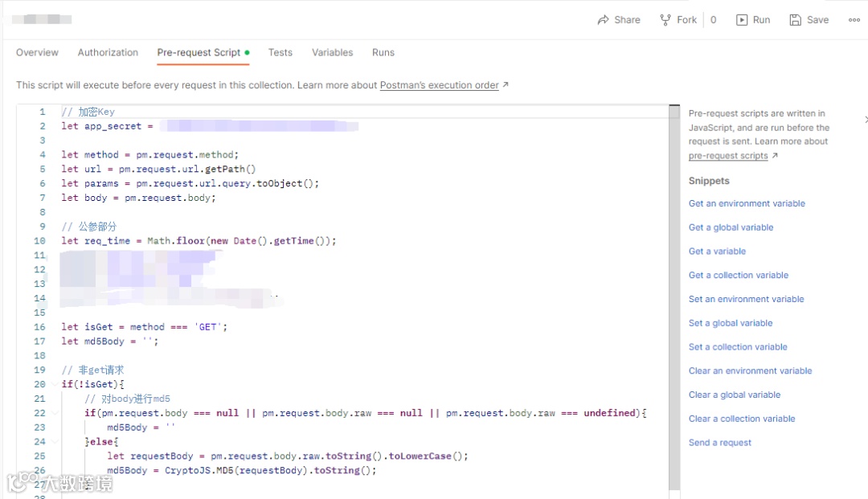Image resolution: width=868 pixels, height=499 pixels.
Task: Click code line 'let req_time = Math.floor'
Action: [199, 241]
